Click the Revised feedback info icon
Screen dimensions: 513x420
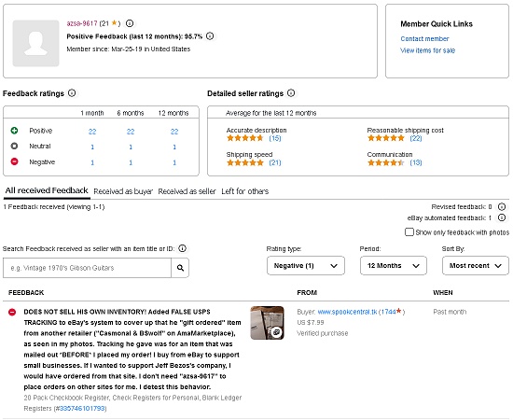[502, 207]
